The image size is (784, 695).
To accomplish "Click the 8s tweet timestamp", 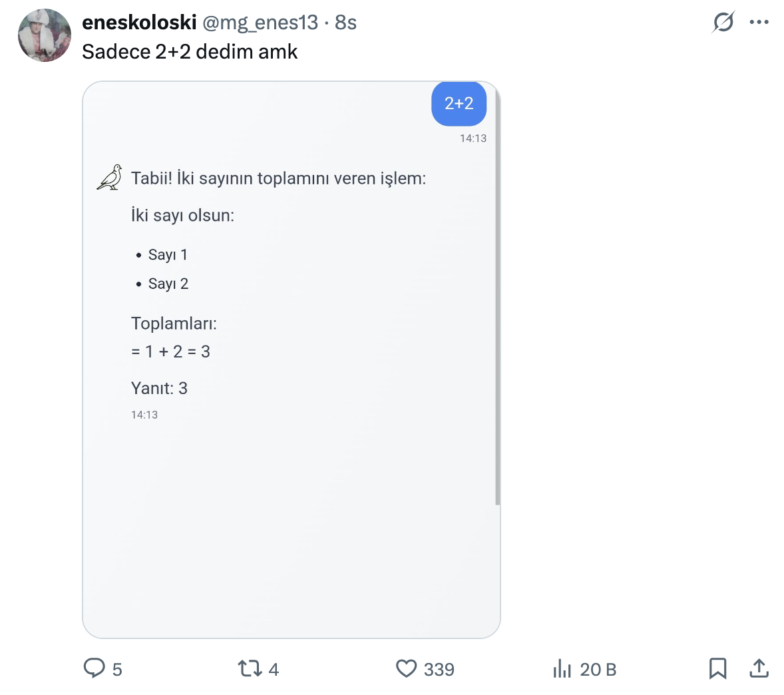I will point(346,22).
